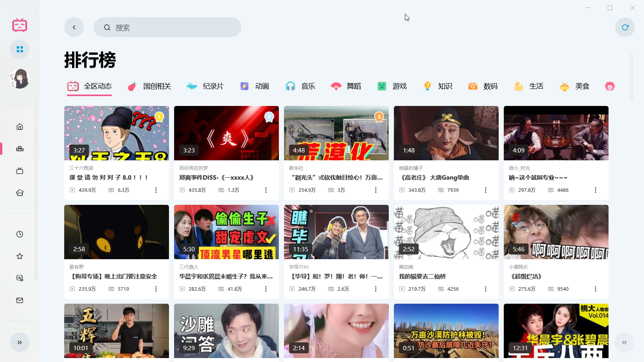Open more options for 郑爽事件DISS video

266,190
